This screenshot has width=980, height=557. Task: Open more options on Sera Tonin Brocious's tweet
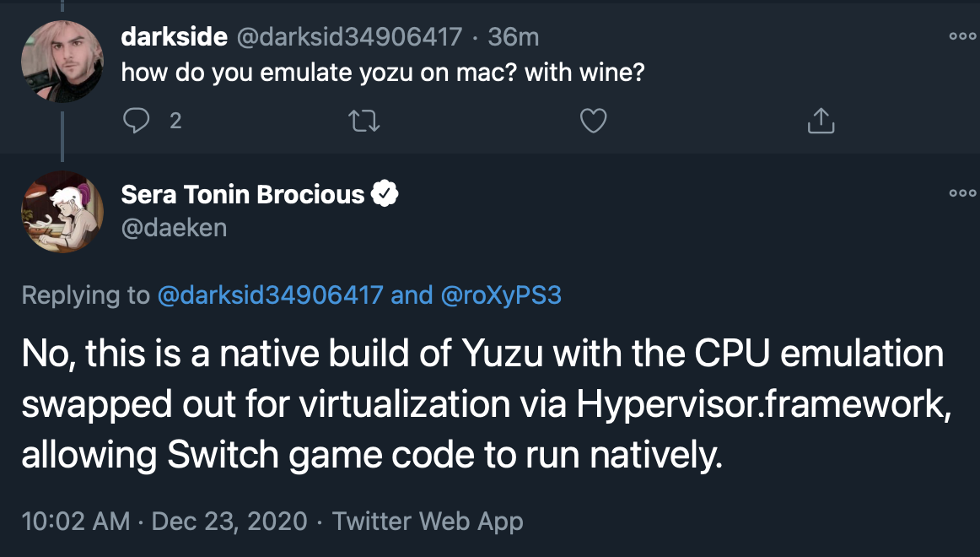tap(962, 193)
